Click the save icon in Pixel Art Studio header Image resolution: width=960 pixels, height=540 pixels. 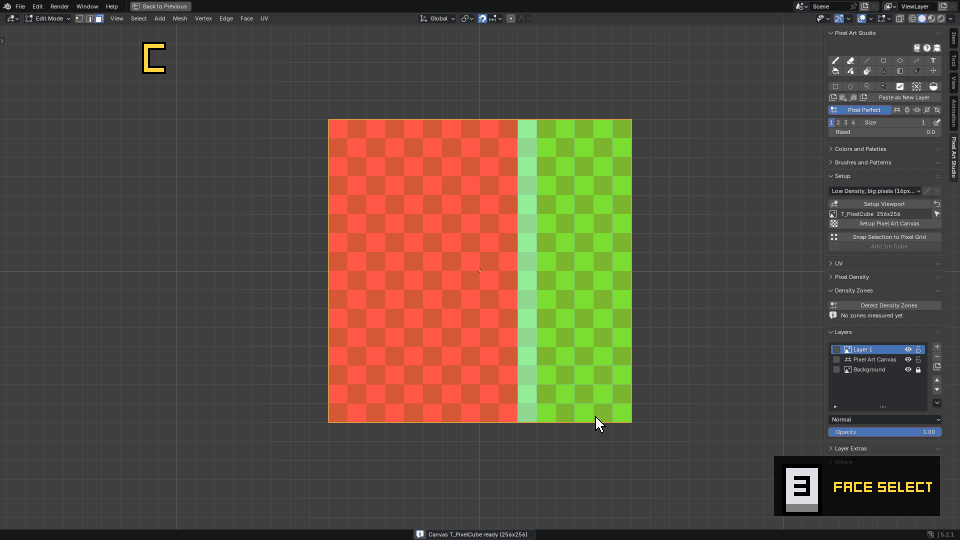[x=917, y=48]
